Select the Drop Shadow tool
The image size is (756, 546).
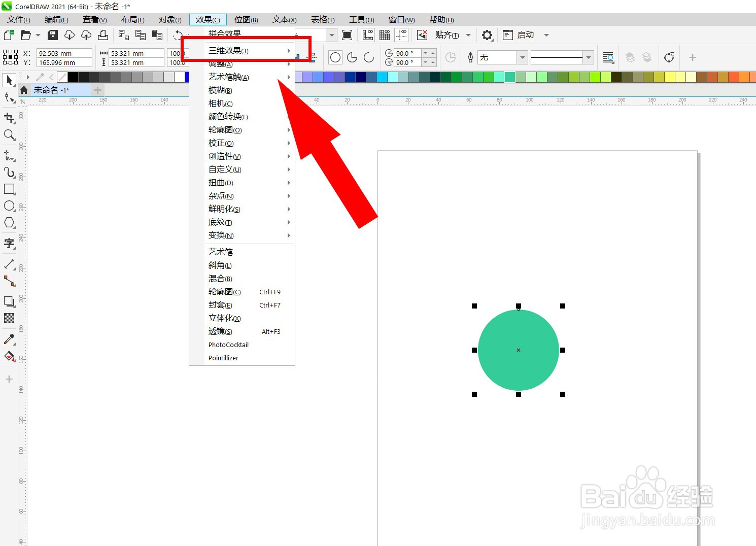[x=9, y=301]
